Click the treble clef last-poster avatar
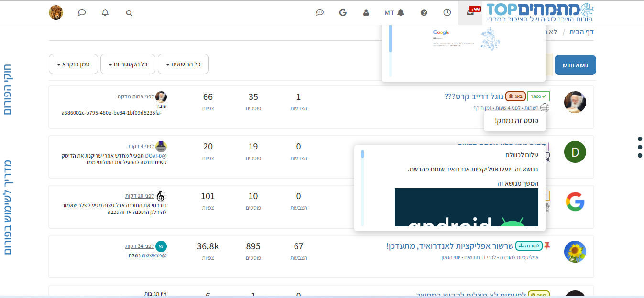Viewport: 644px width, 298px height. pos(161,196)
